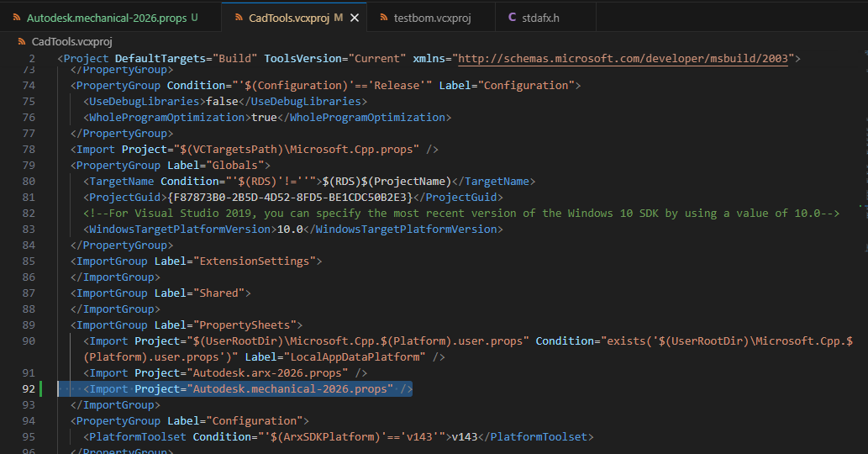
Task: Click the Autodesk.arx-2026.props string on line 91
Action: [269, 372]
